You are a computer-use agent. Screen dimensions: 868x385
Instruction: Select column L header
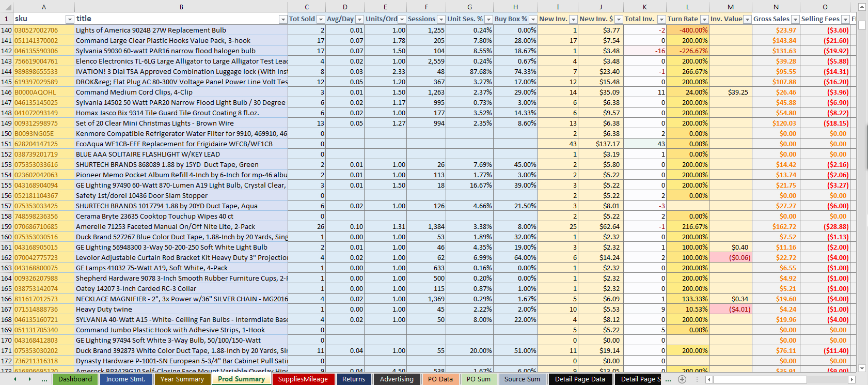(x=687, y=7)
